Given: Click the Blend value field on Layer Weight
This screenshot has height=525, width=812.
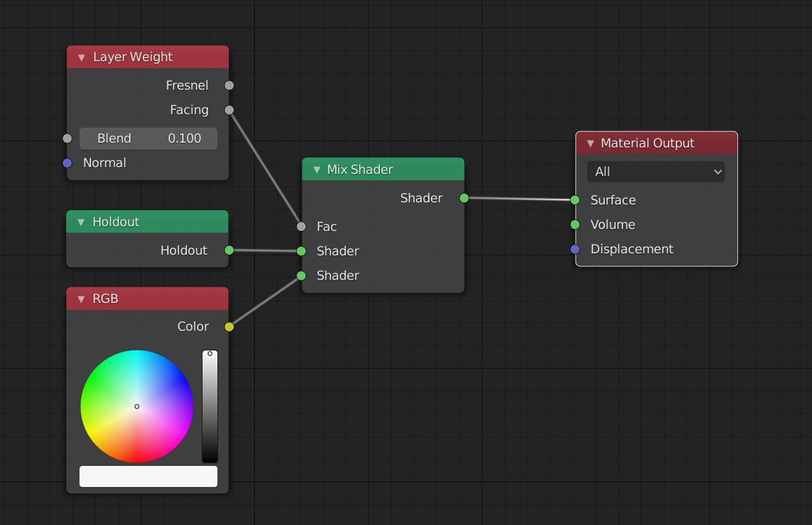Looking at the screenshot, I should click(148, 138).
